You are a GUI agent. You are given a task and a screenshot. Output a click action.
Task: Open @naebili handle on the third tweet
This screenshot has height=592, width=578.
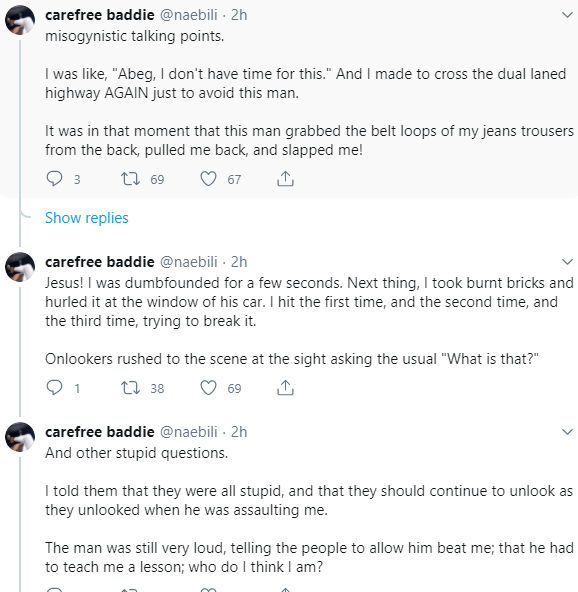click(189, 432)
